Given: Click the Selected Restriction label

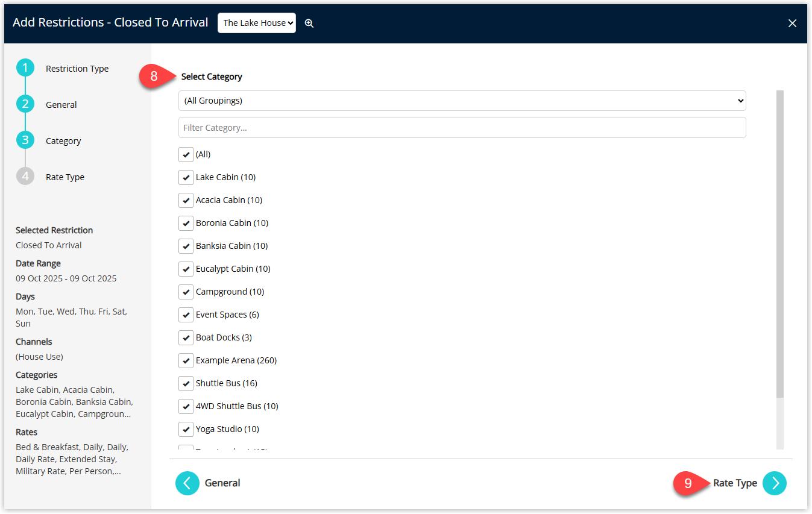Looking at the screenshot, I should click(54, 230).
